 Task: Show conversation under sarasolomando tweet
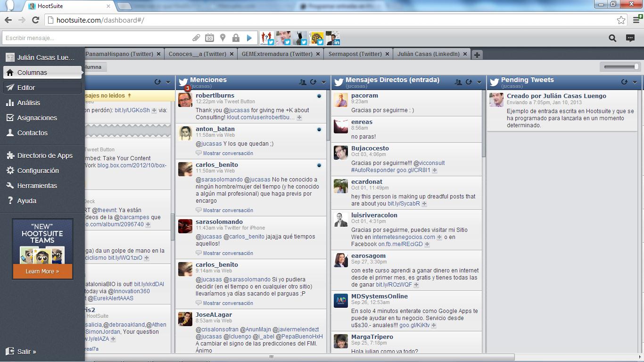[228, 253]
